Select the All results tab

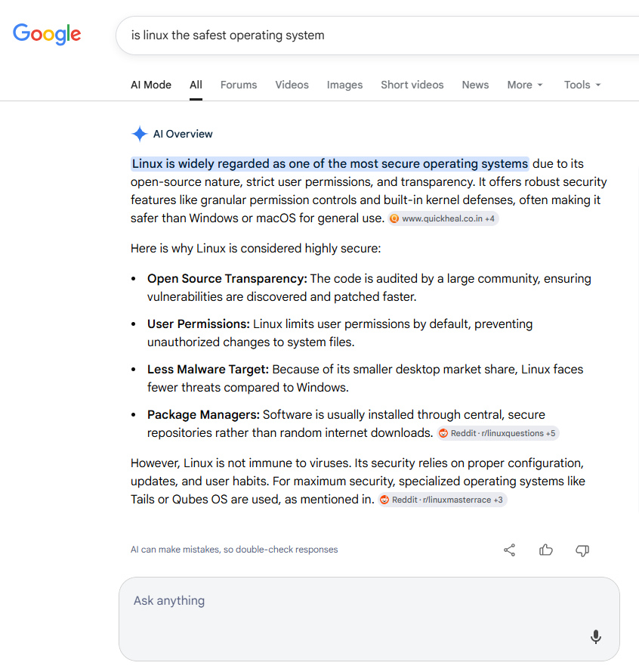[x=196, y=85]
